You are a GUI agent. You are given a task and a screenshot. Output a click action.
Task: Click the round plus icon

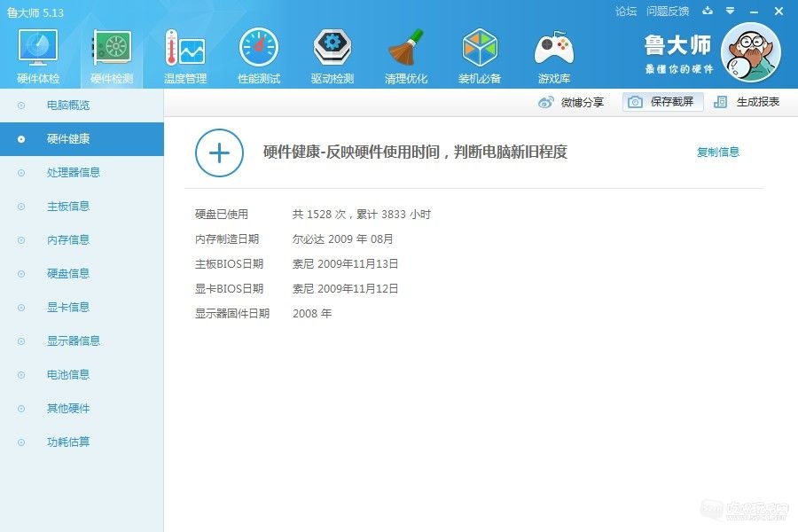[x=219, y=153]
